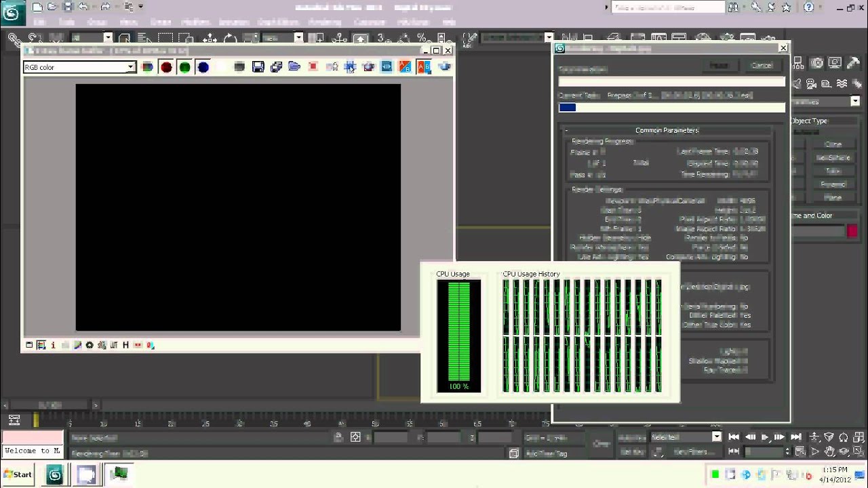Click the blue compare icon in frame buffer
The image size is (868, 488).
click(387, 67)
